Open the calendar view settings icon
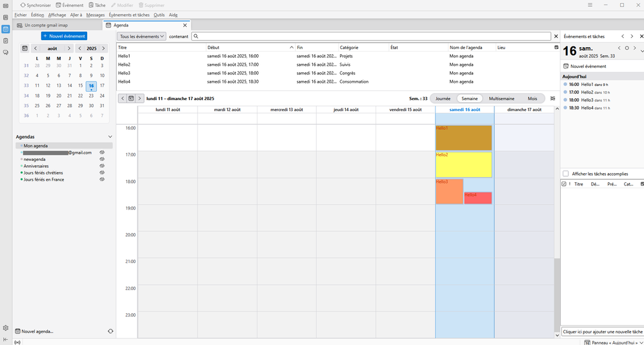 point(552,99)
